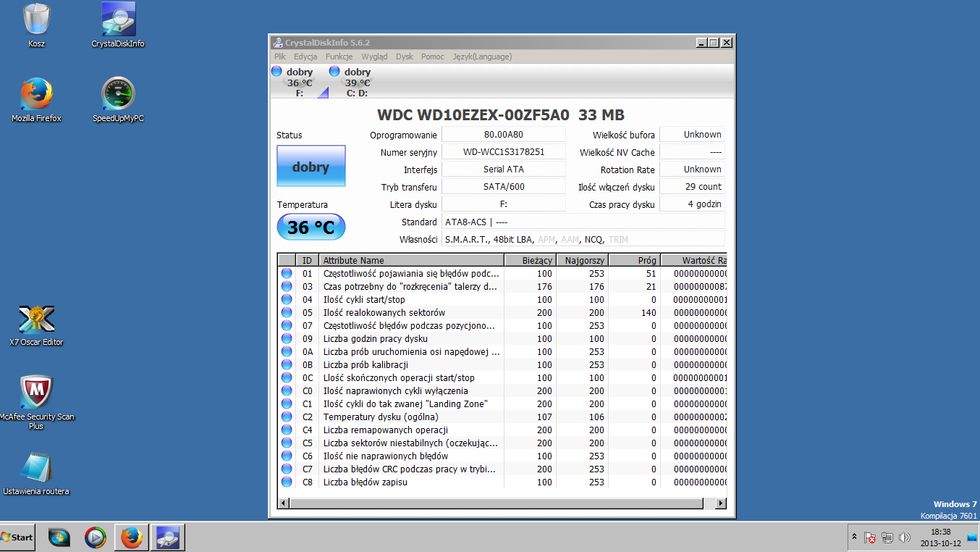The image size is (980, 552).
Task: Open the CrystalDiskInfo desktop shortcut
Action: click(x=118, y=25)
